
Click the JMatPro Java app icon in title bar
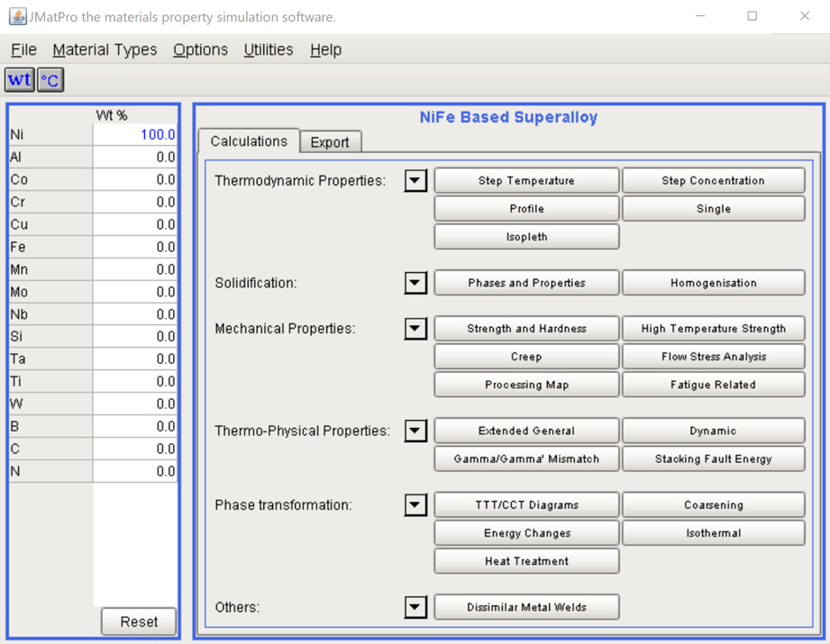coord(17,16)
